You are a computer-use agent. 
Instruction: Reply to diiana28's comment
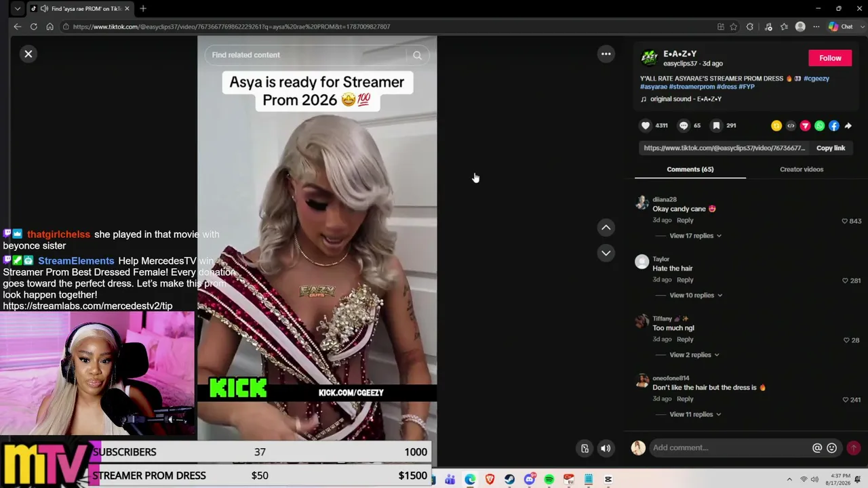[685, 220]
